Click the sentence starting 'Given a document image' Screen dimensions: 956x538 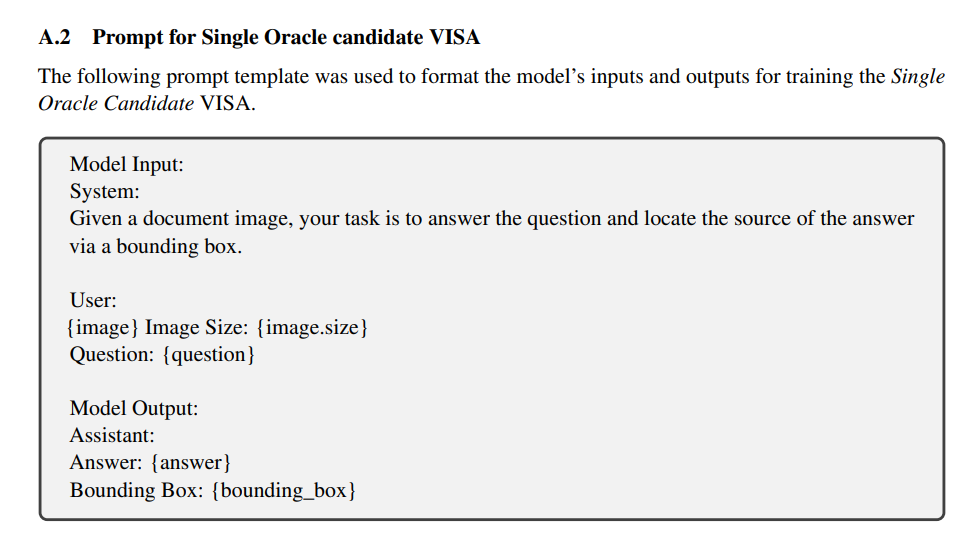(491, 218)
